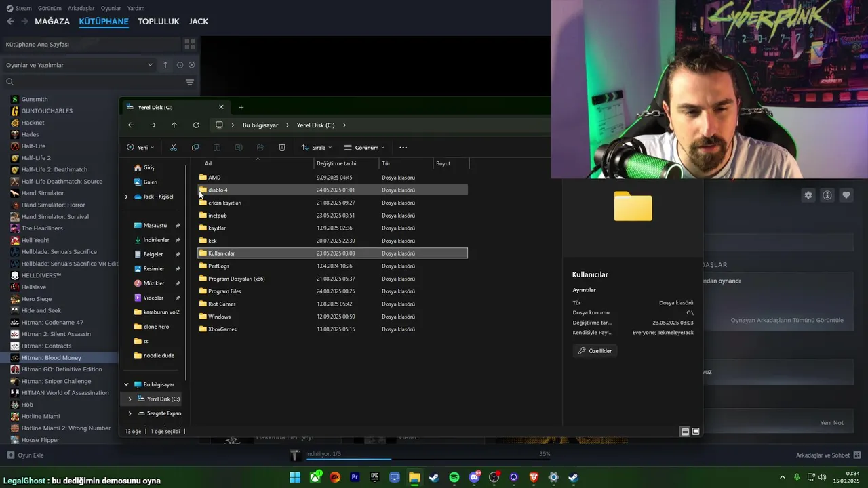
Task: Switch to details view icon in Explorer status bar
Action: [685, 432]
